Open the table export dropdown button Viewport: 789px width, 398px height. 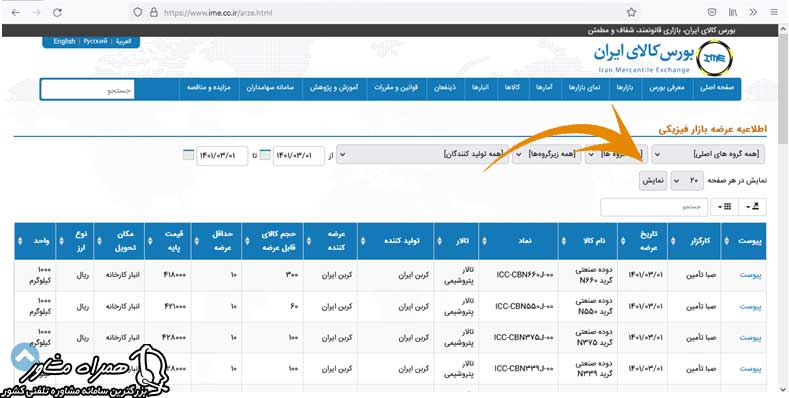tap(752, 207)
